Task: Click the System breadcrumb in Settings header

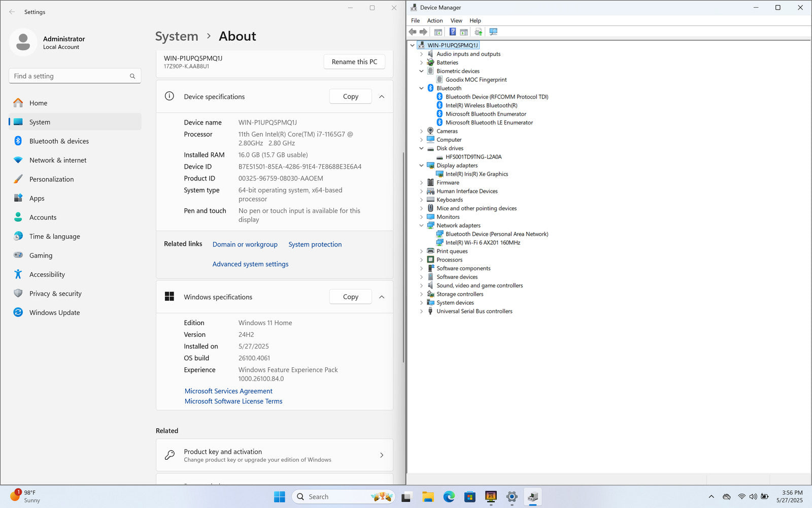Action: (x=177, y=37)
